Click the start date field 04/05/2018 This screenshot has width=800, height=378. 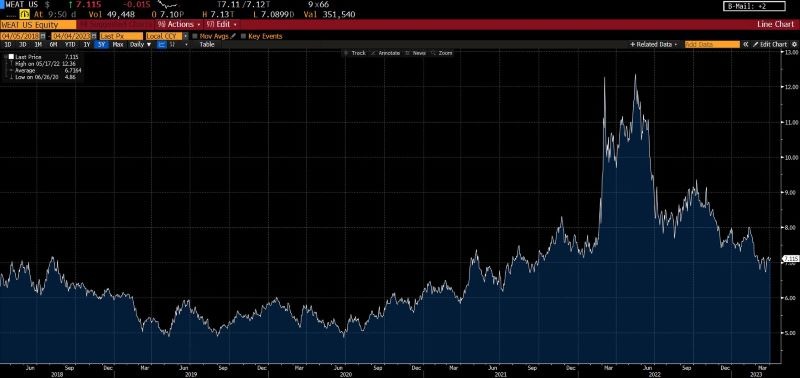point(20,36)
